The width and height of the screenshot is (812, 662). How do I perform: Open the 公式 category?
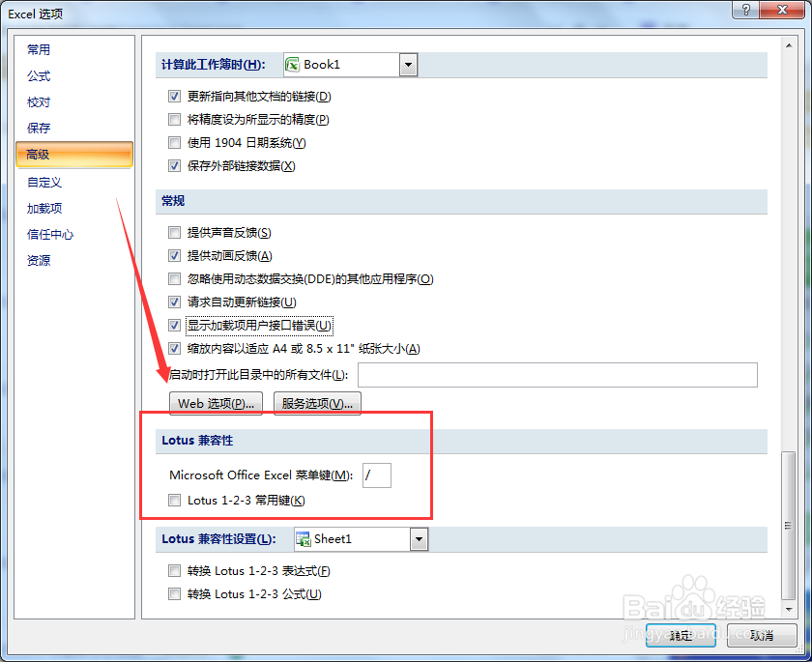[39, 76]
